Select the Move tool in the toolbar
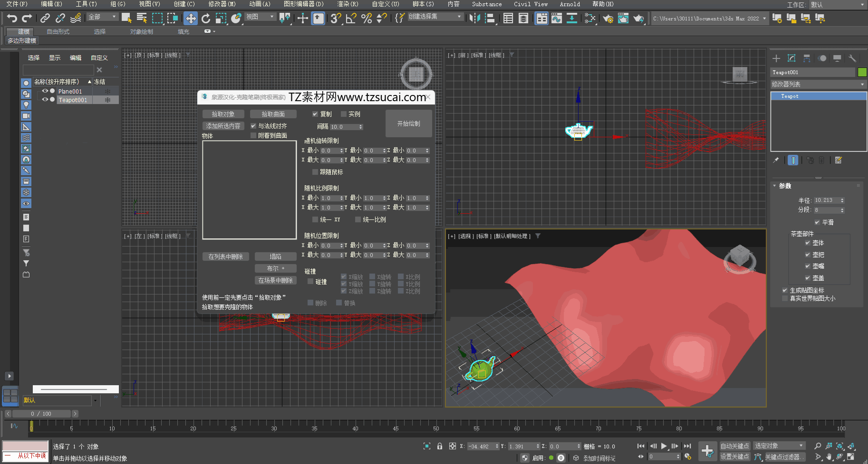This screenshot has height=464, width=868. click(x=191, y=18)
